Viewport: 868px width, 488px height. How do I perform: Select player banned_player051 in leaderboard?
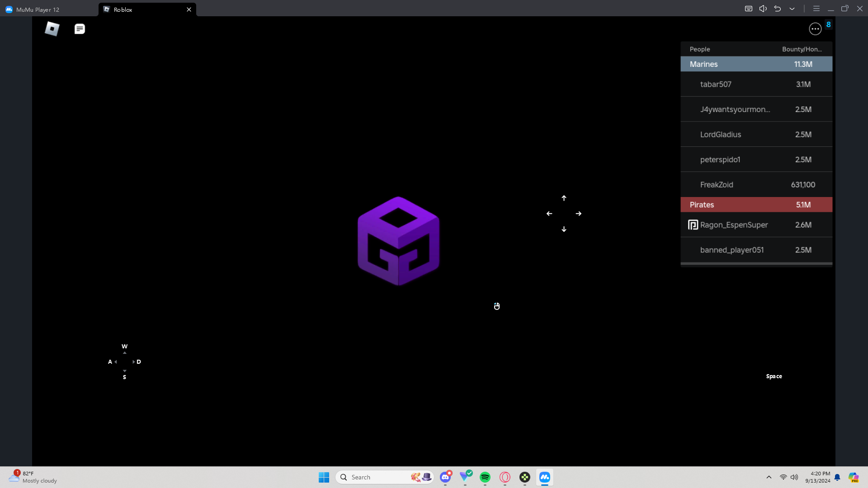[x=756, y=250]
